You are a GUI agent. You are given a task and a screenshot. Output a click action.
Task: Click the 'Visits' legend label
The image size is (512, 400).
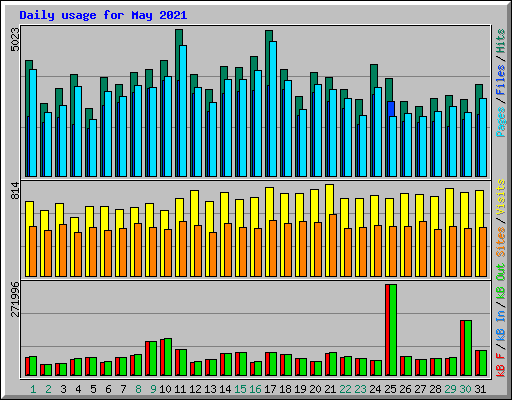pyautogui.click(x=501, y=197)
